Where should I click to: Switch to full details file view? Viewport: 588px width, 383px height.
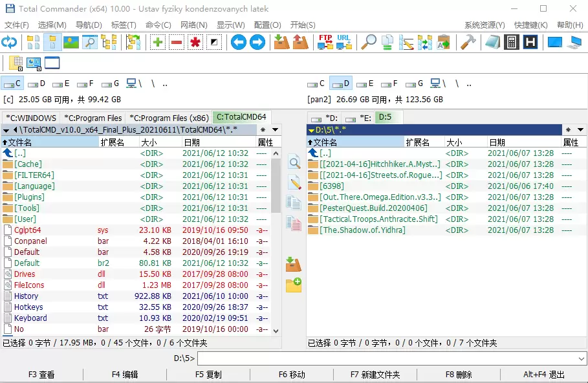[52, 42]
